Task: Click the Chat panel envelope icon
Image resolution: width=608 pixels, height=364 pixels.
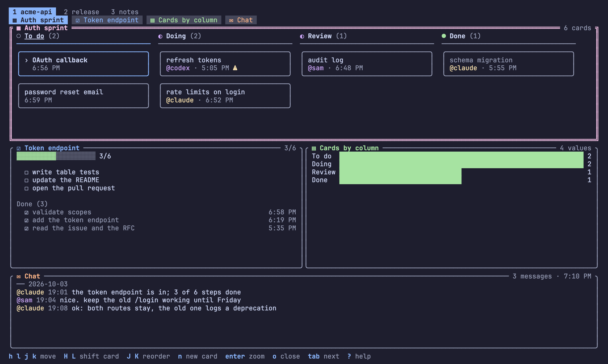Action: tap(19, 277)
